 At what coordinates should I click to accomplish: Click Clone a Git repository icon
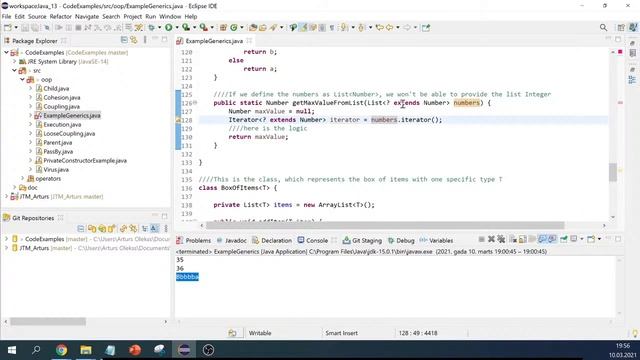pyautogui.click(x=102, y=229)
